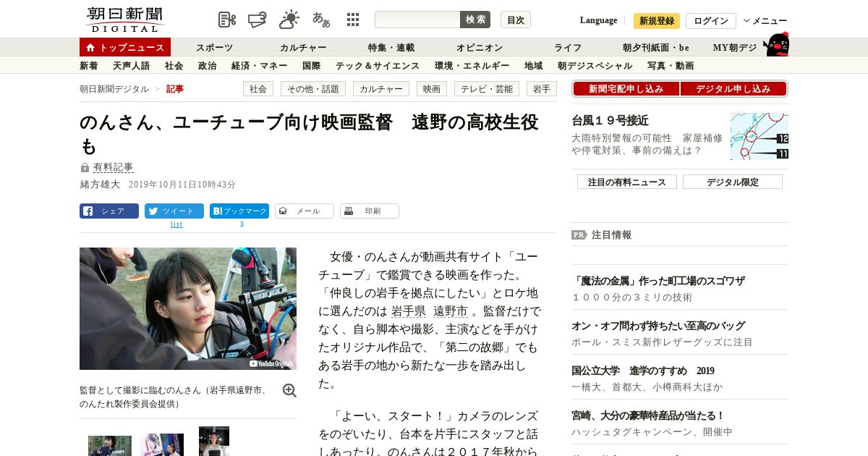Open the 特集・連載 tab
This screenshot has height=456, width=868.
(391, 48)
